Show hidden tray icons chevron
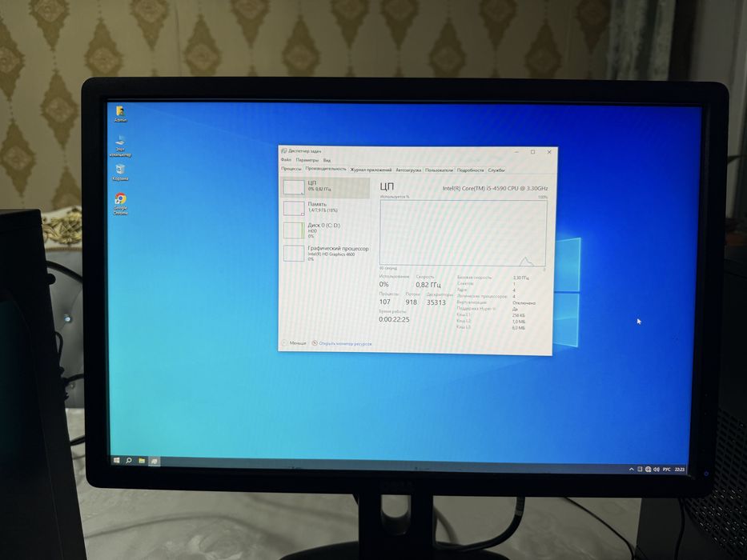This screenshot has height=560, width=747. 632,470
